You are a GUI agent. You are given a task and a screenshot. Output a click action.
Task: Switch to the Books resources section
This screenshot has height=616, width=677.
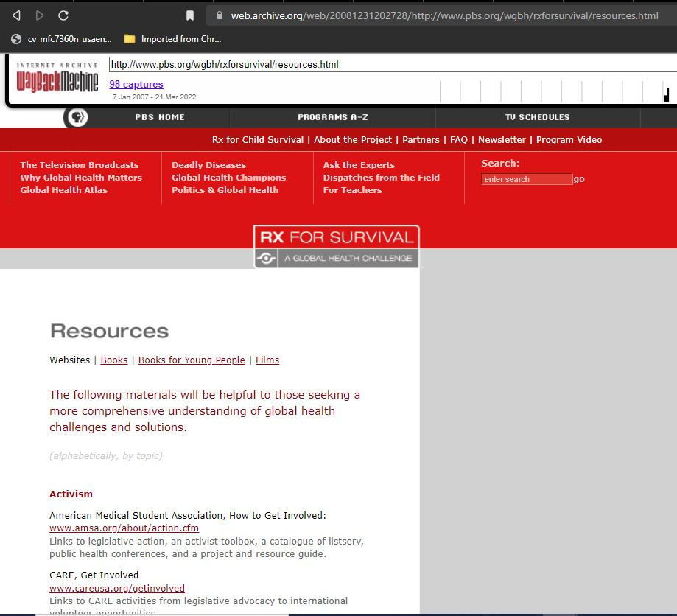(x=114, y=360)
